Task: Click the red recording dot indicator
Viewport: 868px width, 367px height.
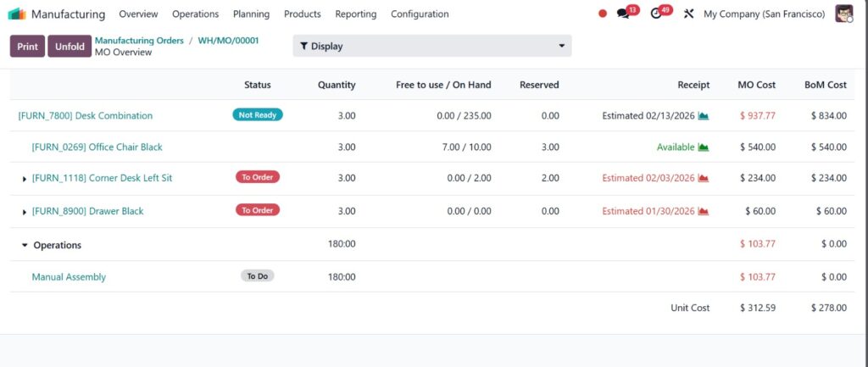Action: pyautogui.click(x=603, y=14)
